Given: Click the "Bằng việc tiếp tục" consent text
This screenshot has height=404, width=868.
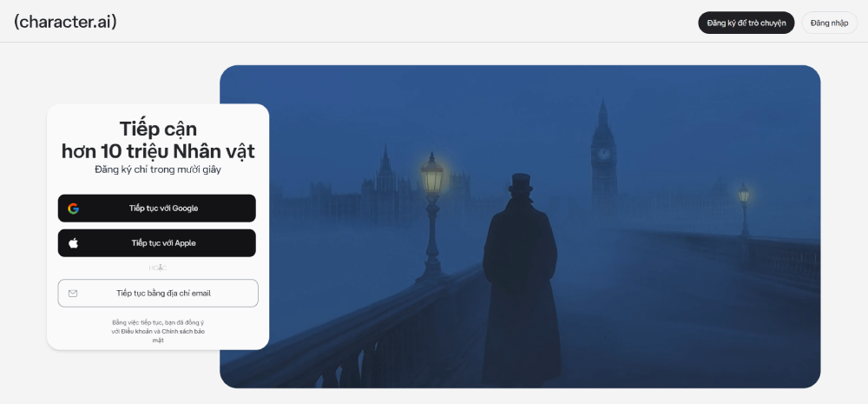Looking at the screenshot, I should pos(135,322).
